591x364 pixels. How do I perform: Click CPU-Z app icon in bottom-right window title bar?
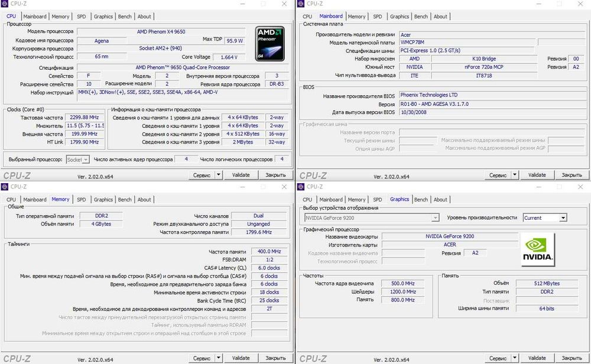(301, 187)
